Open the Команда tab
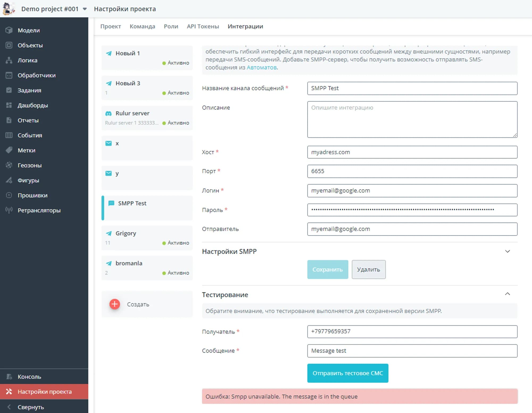The width and height of the screenshot is (532, 413). [x=142, y=26]
